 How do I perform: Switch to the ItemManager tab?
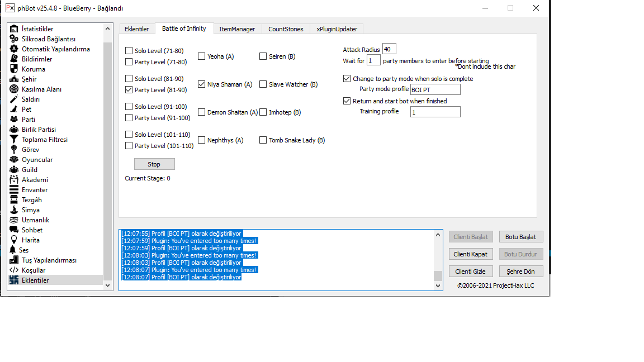click(237, 29)
